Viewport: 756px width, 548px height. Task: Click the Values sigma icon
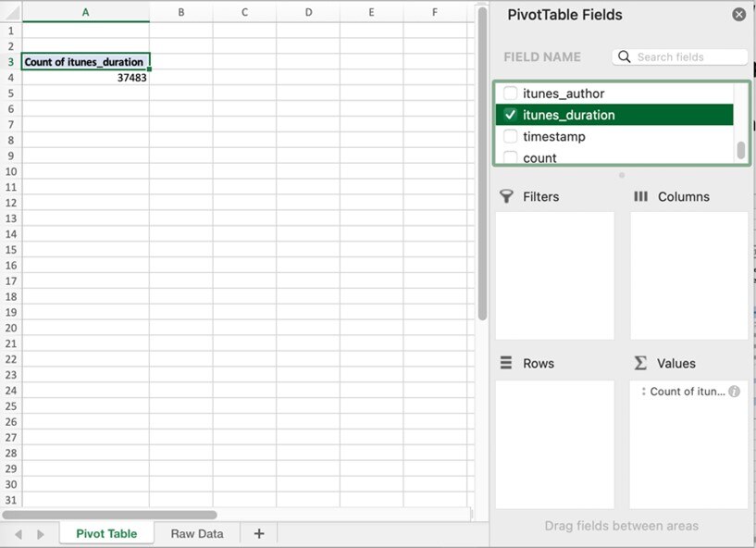pyautogui.click(x=640, y=363)
